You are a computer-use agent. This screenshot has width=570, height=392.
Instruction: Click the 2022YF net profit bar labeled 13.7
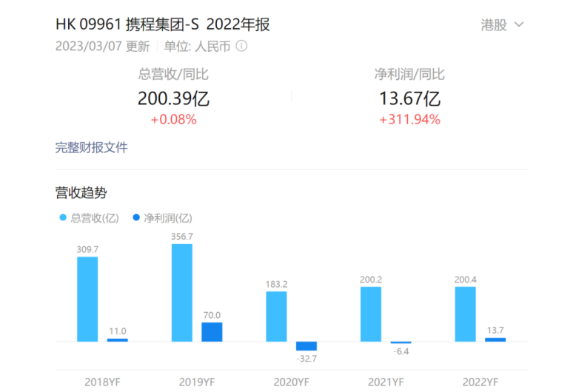[x=495, y=339]
